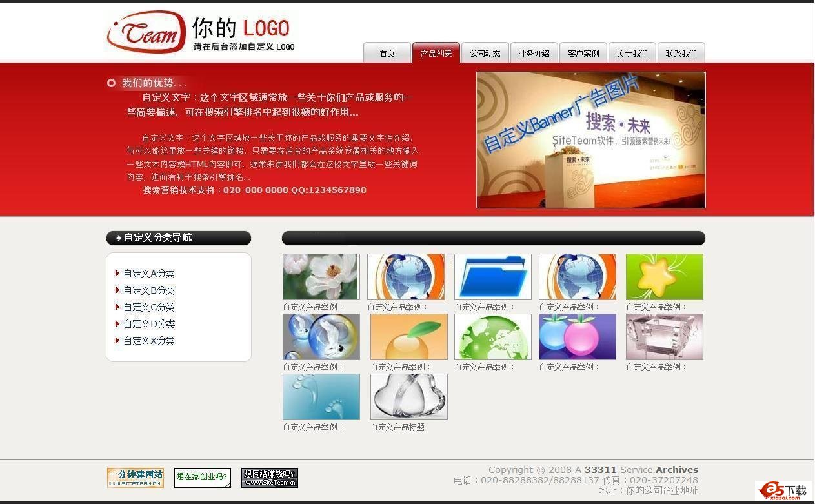Select the 客户案例 tab
Viewport: 815px width, 504px height.
point(583,54)
